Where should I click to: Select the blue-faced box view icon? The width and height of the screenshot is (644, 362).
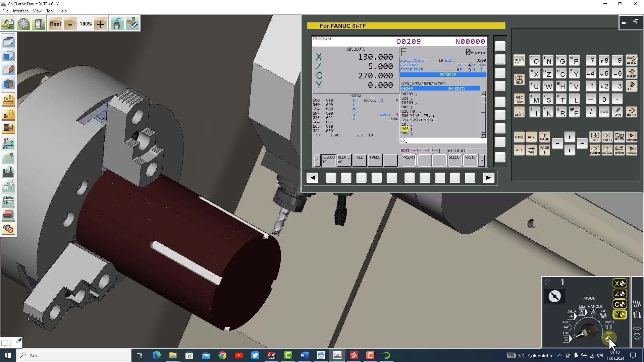8,55
